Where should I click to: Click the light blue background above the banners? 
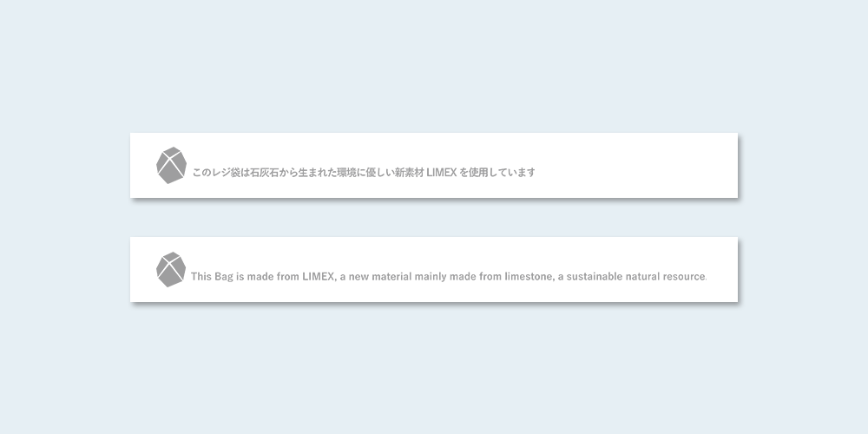(434, 67)
